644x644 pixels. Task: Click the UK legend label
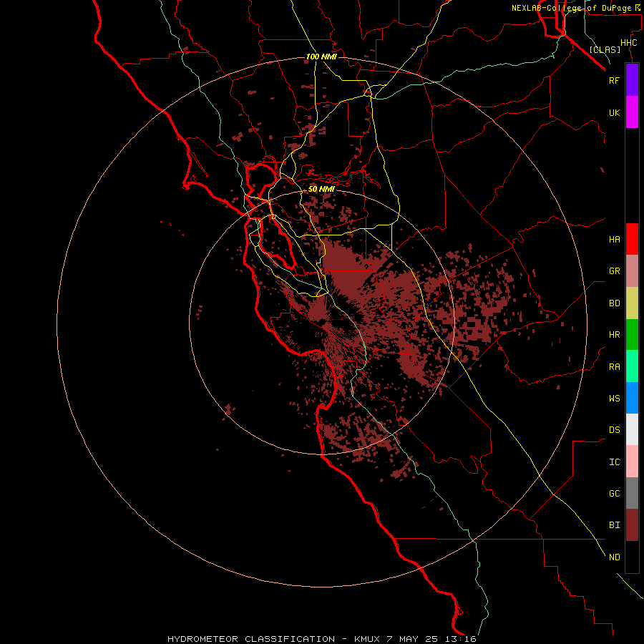pyautogui.click(x=615, y=112)
